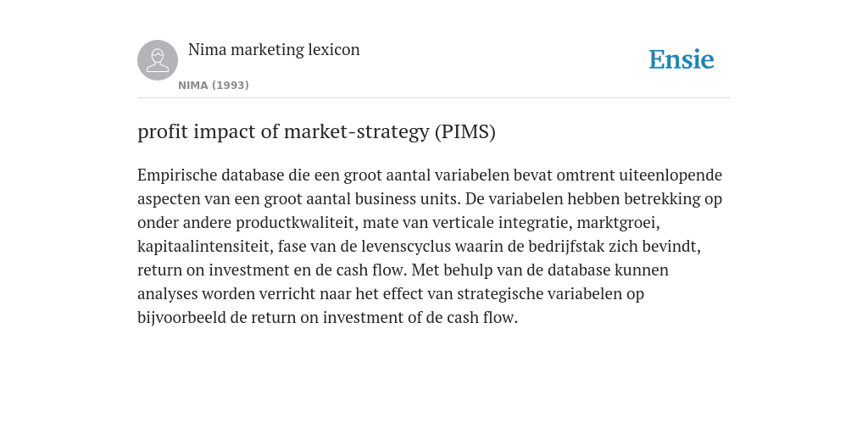Image resolution: width=868 pixels, height=434 pixels.
Task: Click the word "Empirische" in the definition
Action: (177, 175)
